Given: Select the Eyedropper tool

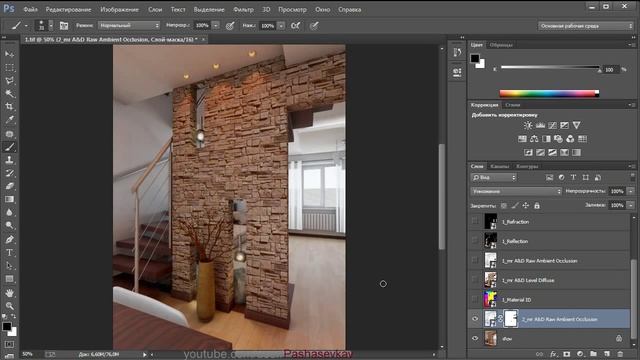Looking at the screenshot, I should tap(9, 120).
